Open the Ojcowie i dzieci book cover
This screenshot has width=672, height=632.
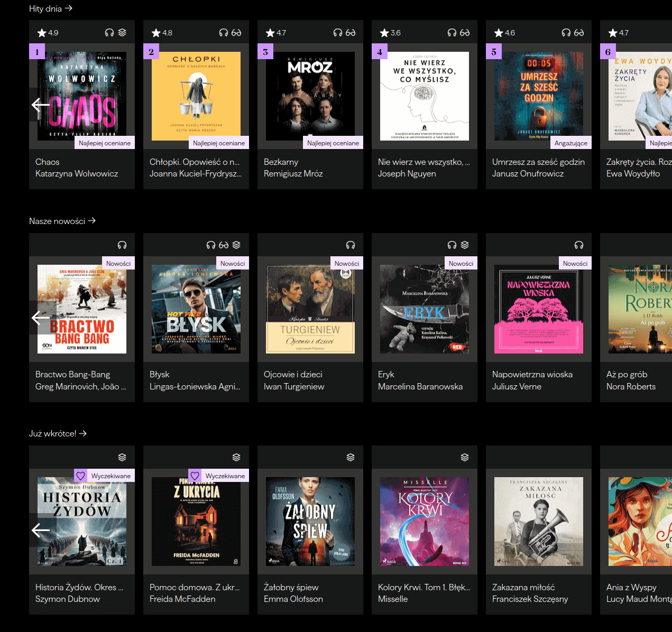310,309
